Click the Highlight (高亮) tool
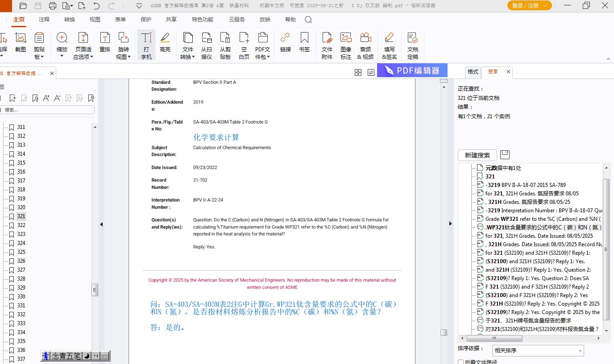 click(165, 43)
